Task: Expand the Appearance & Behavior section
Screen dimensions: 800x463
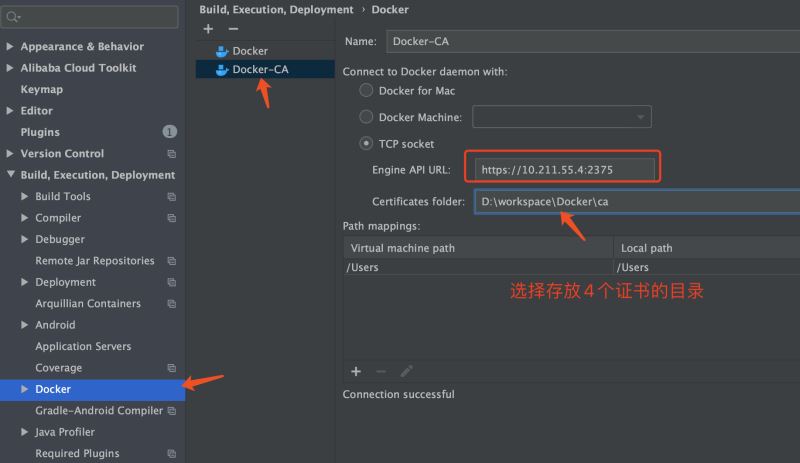Action: [10, 47]
